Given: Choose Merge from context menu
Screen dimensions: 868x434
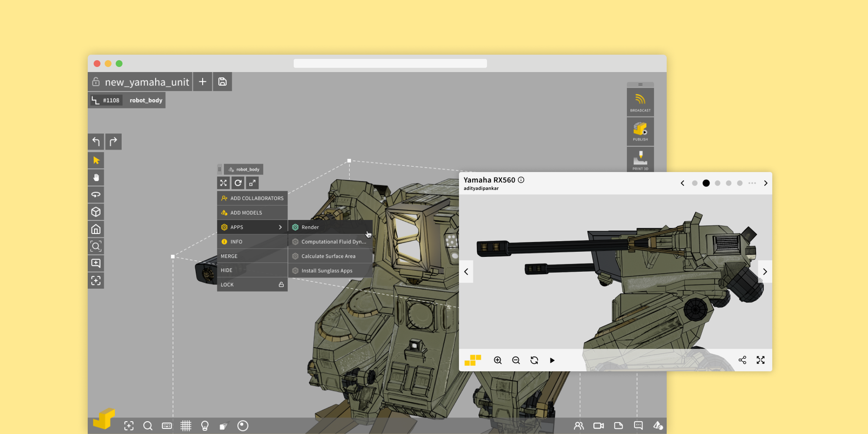Looking at the screenshot, I should click(252, 256).
